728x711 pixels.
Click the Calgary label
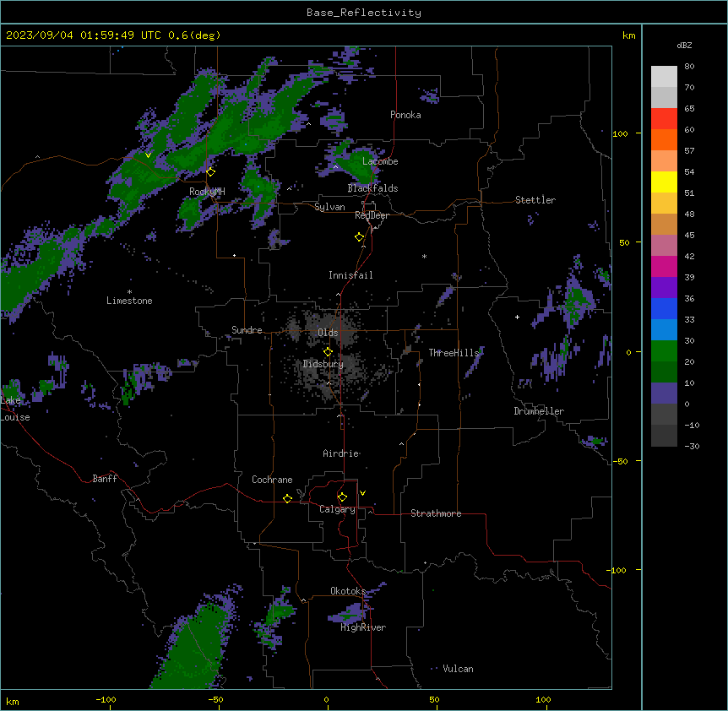click(337, 509)
